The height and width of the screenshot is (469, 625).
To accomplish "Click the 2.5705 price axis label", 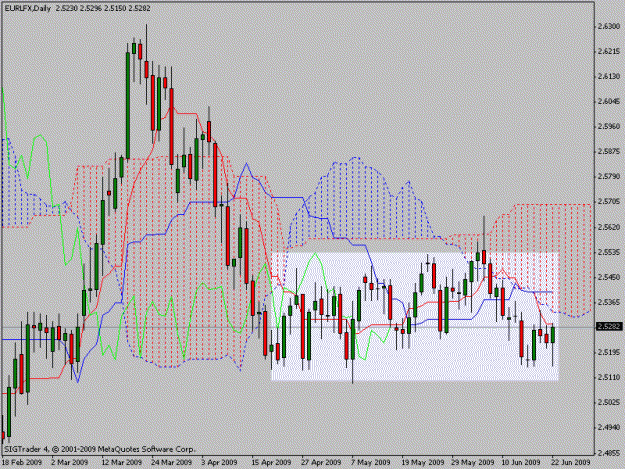I will pyautogui.click(x=609, y=202).
